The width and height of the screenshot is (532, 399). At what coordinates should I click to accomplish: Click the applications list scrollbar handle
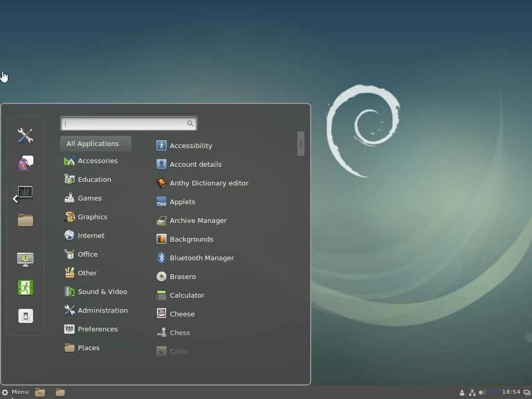tap(301, 144)
